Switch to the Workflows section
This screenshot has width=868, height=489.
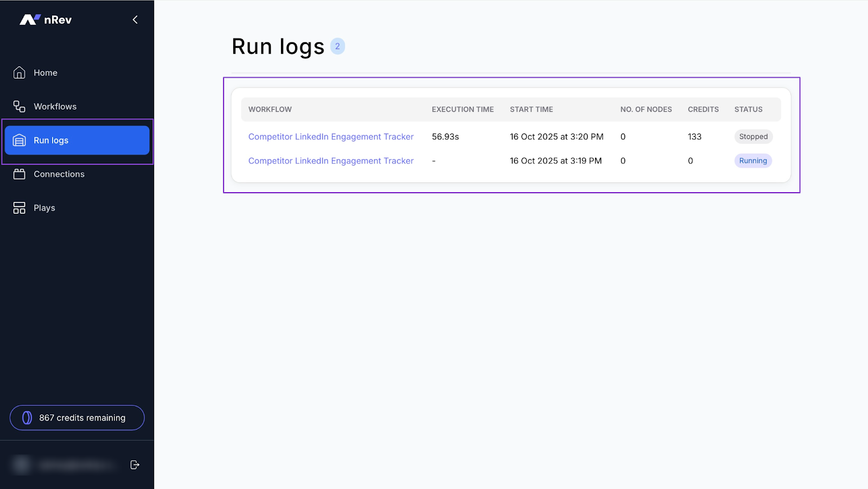(54, 106)
